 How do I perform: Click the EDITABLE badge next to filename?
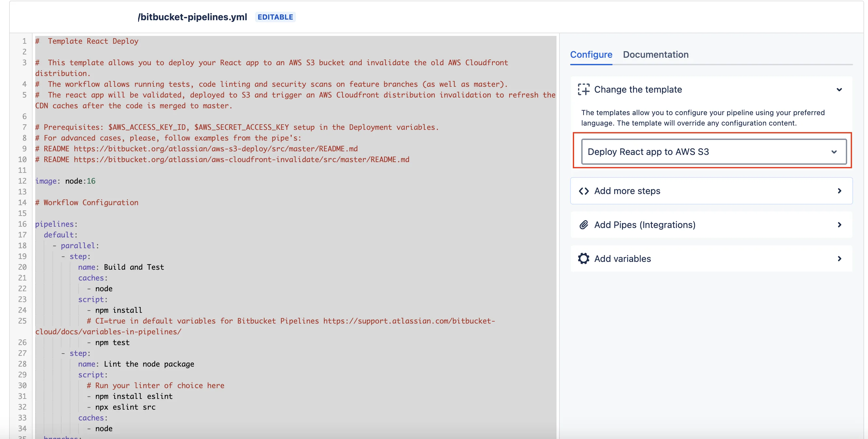click(275, 17)
